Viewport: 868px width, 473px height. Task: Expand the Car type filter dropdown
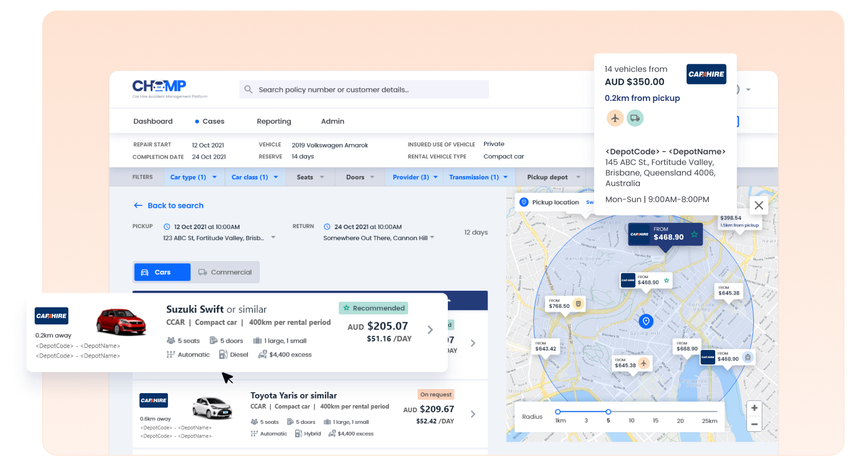(193, 177)
